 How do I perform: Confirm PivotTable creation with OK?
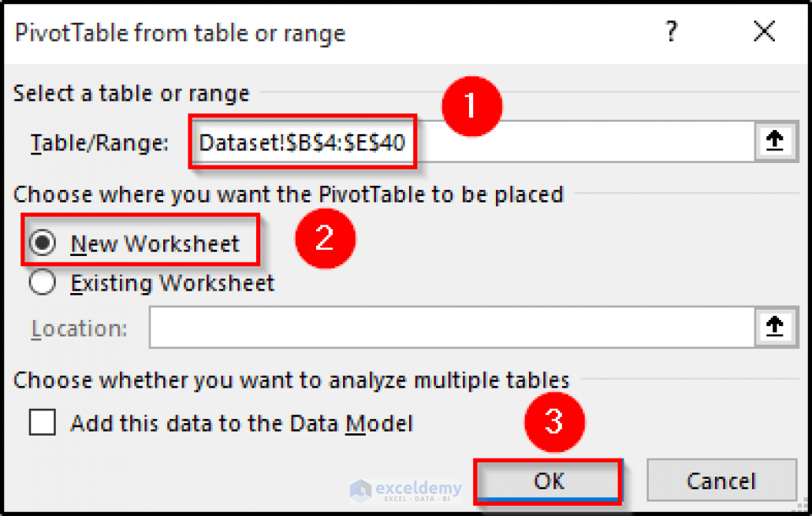point(548,481)
